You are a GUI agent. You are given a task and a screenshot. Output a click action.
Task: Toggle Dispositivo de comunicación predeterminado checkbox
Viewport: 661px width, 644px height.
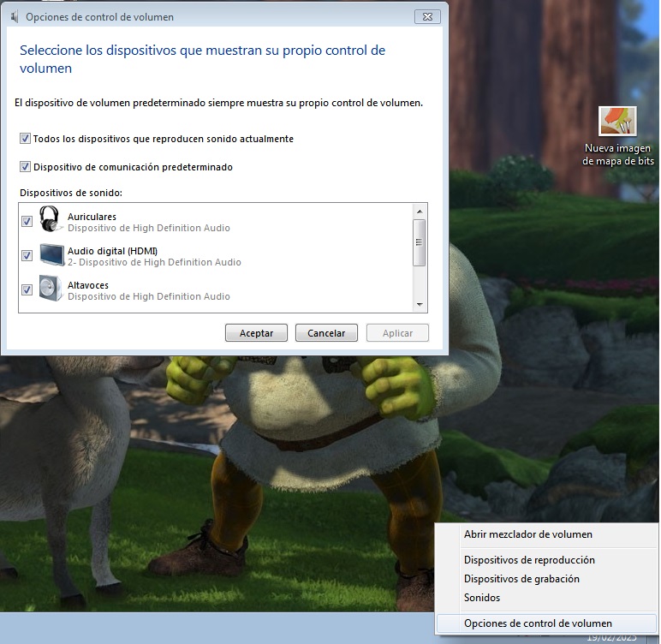click(x=25, y=167)
